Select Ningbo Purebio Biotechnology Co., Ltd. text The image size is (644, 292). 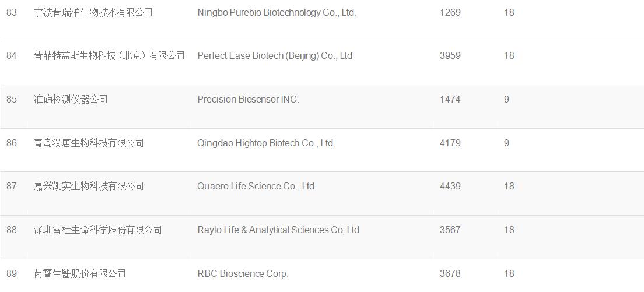click(x=276, y=13)
